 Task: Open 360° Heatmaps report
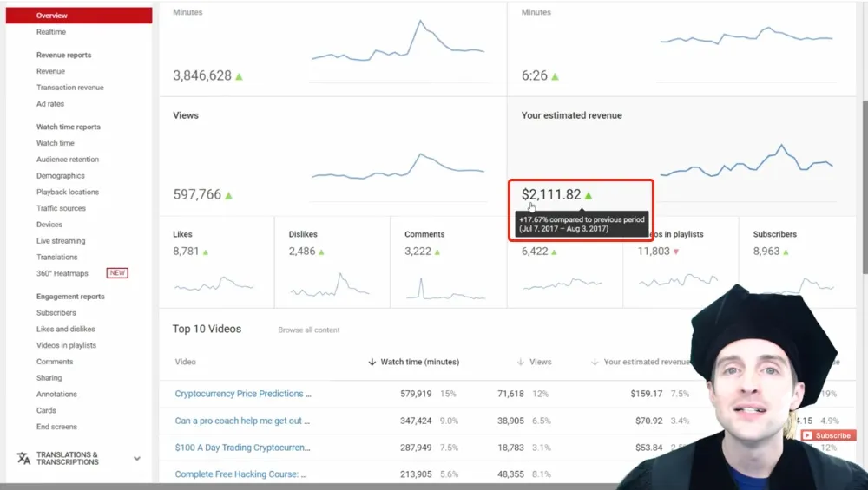[62, 273]
